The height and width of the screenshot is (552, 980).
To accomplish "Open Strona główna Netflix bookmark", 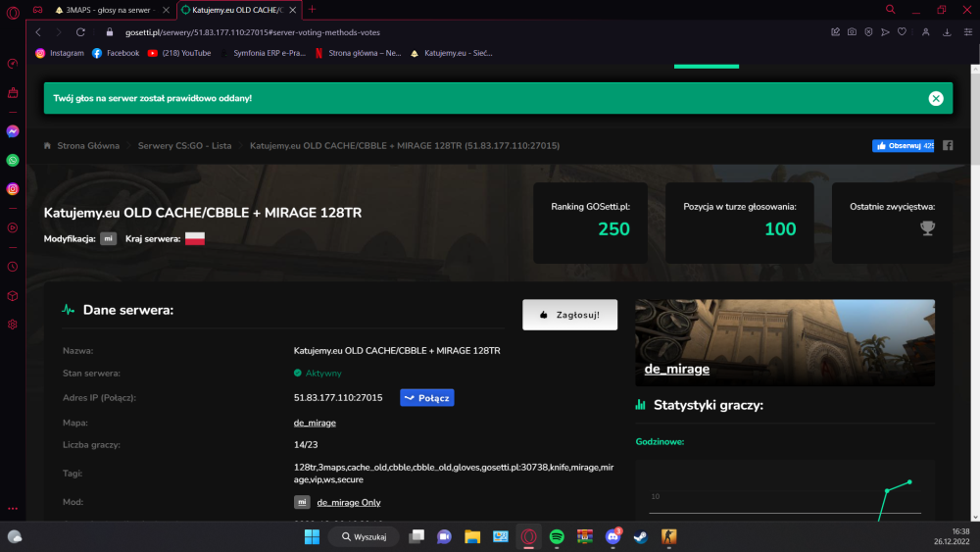I will pos(358,53).
